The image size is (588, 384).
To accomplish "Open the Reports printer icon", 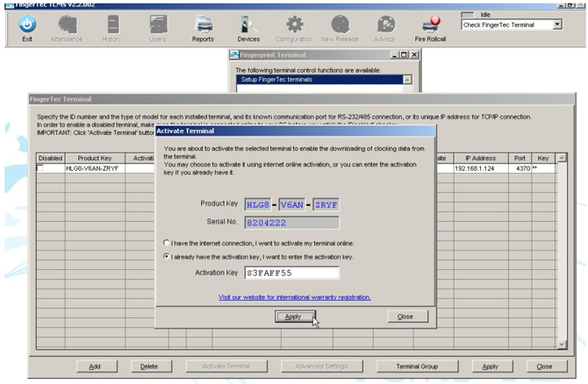I will point(204,25).
